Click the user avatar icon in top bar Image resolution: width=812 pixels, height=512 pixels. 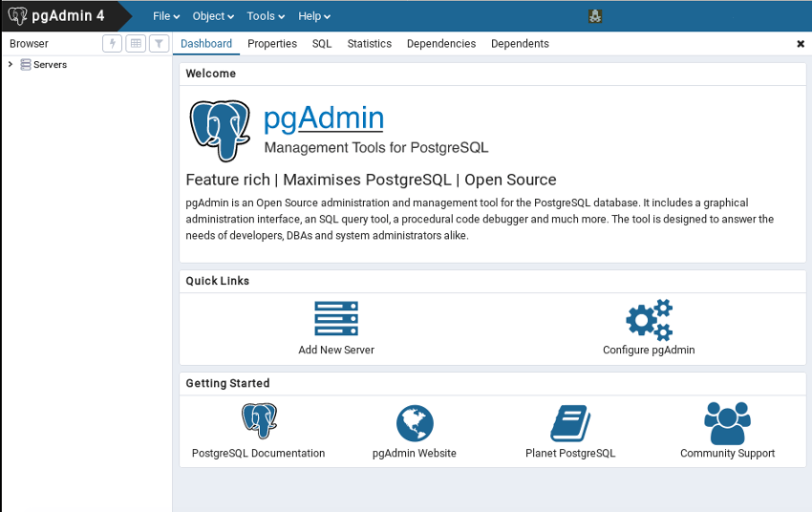pos(595,16)
